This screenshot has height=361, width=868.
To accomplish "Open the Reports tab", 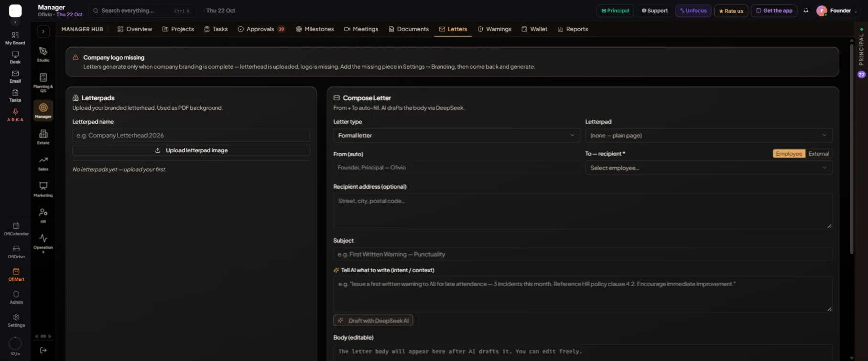I will (573, 29).
